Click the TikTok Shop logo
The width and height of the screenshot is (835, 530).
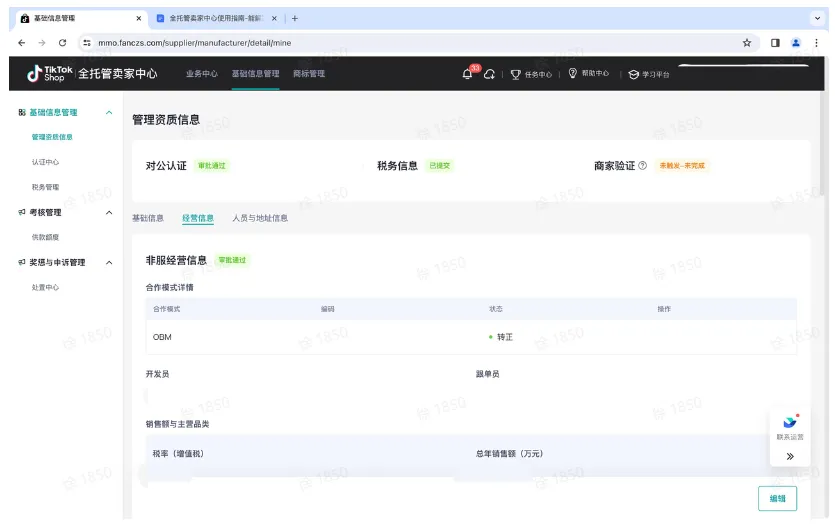(50, 74)
